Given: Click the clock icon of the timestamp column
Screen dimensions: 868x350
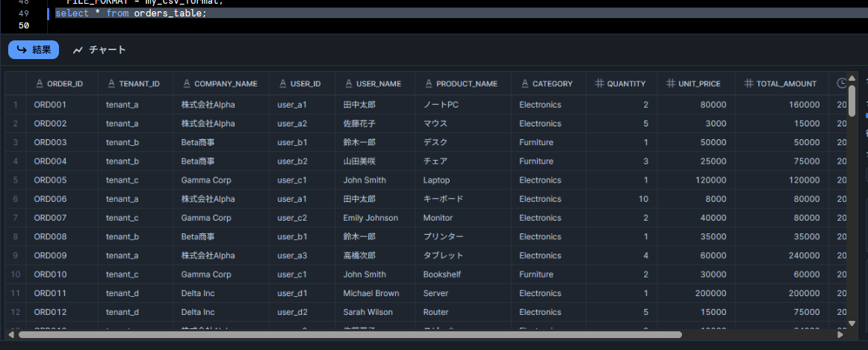Looking at the screenshot, I should (841, 84).
